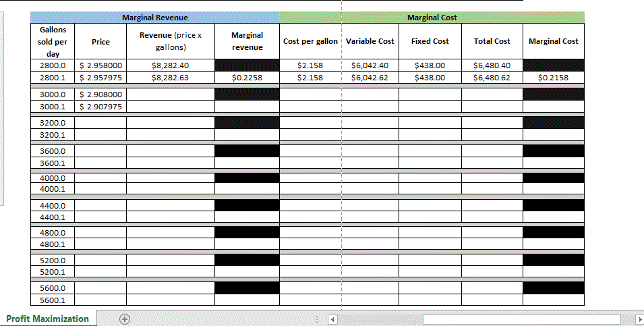Select the price cell $ 2.907975

[100, 107]
